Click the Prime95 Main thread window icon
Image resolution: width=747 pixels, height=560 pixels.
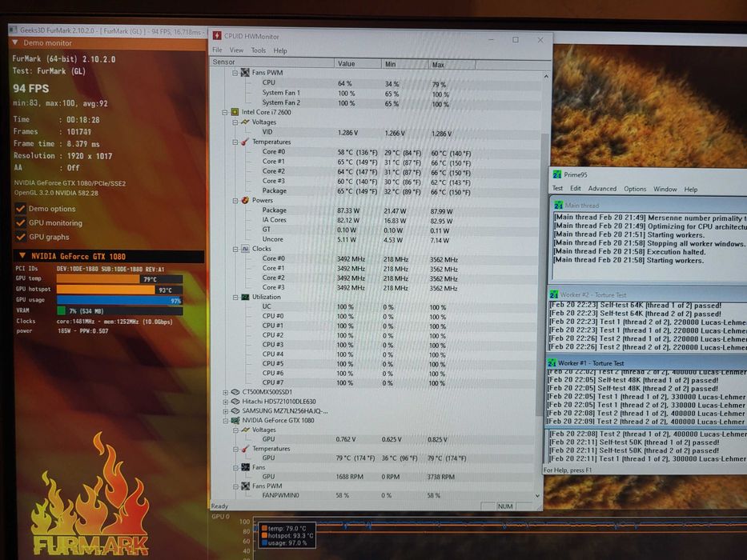[x=558, y=206]
